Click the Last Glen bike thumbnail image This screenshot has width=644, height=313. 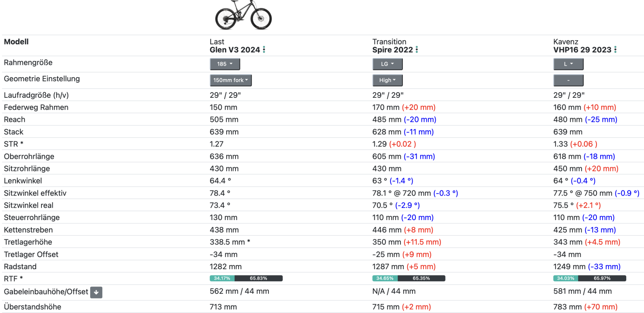(x=243, y=15)
